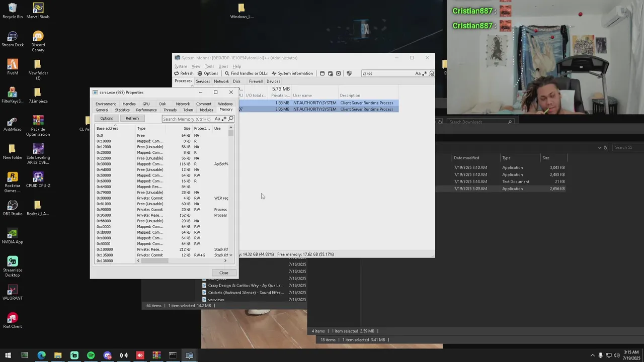
Task: Switch to the Devices tab in System Informer
Action: click(x=273, y=81)
